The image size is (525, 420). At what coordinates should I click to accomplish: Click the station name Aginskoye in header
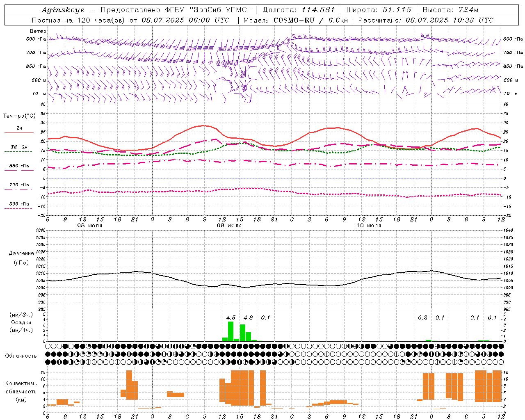[x=63, y=10]
